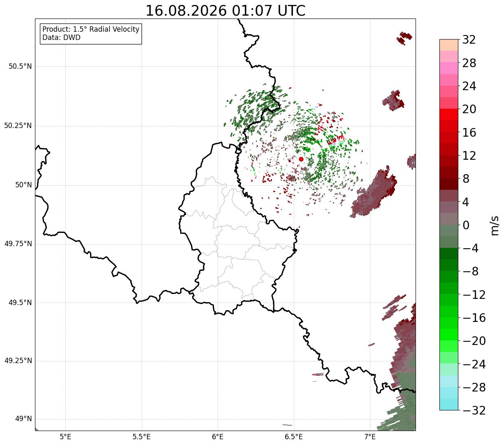Click the colorbar tick label 32
The height and width of the screenshot is (445, 504).
469,40
